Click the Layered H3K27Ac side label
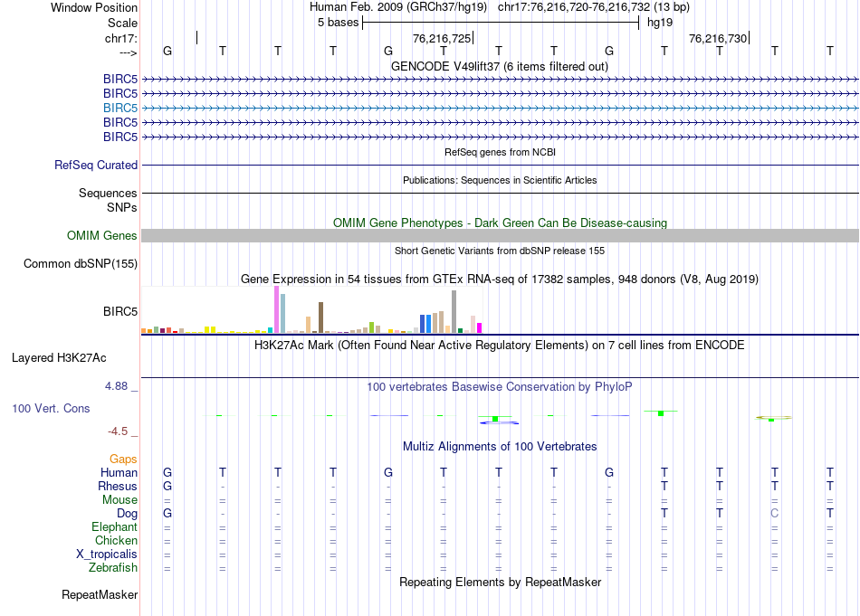This screenshot has width=860, height=616. [59, 358]
